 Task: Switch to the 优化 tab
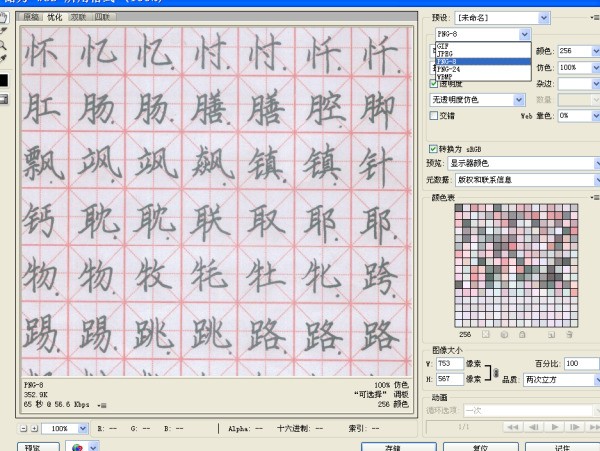(x=55, y=17)
